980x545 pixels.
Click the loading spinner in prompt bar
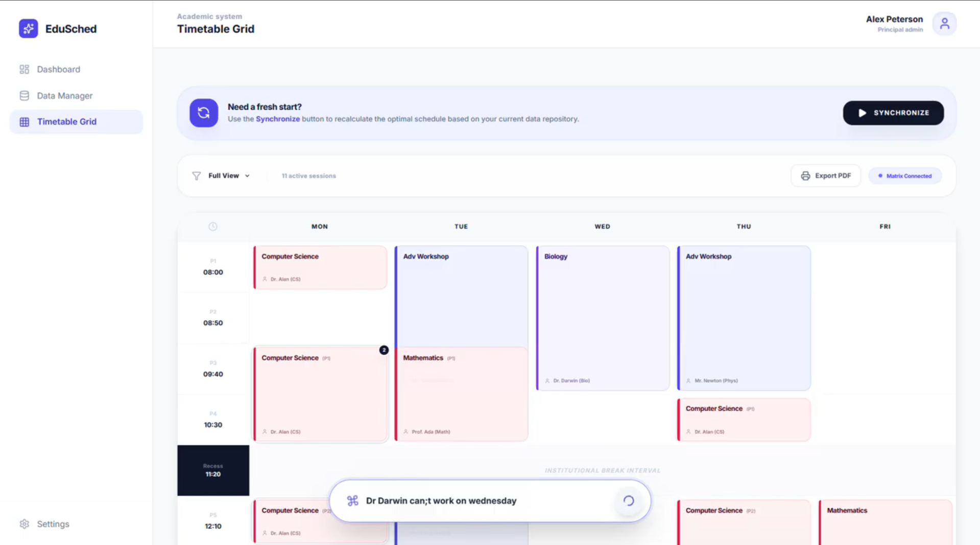(x=628, y=501)
